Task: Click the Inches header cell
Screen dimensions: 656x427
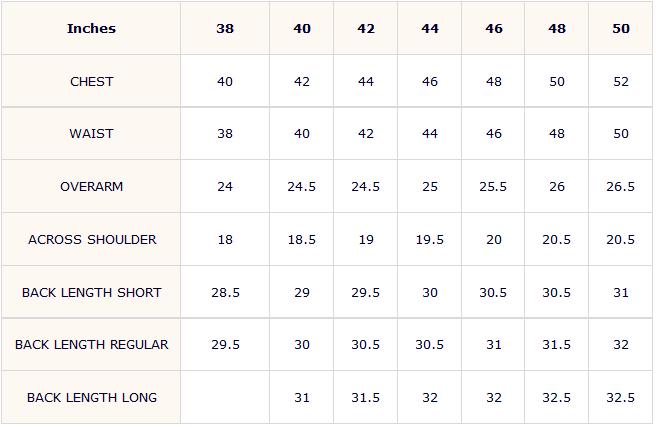Action: [91, 28]
